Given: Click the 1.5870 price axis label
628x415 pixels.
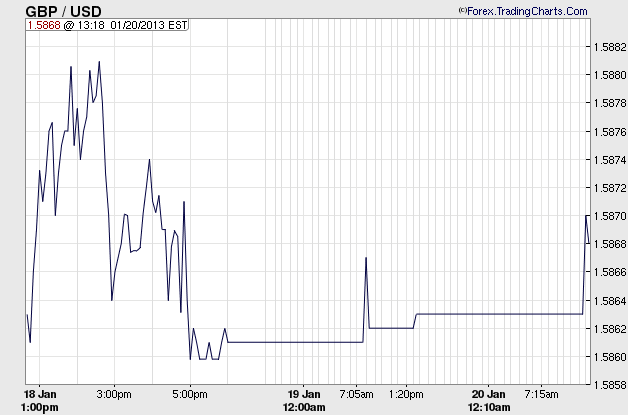Looking at the screenshot, I should pyautogui.click(x=609, y=216).
